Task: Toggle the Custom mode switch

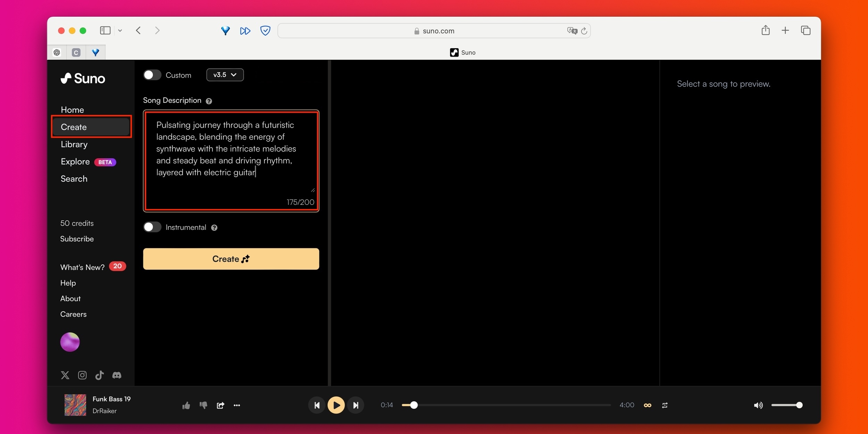Action: [x=153, y=75]
